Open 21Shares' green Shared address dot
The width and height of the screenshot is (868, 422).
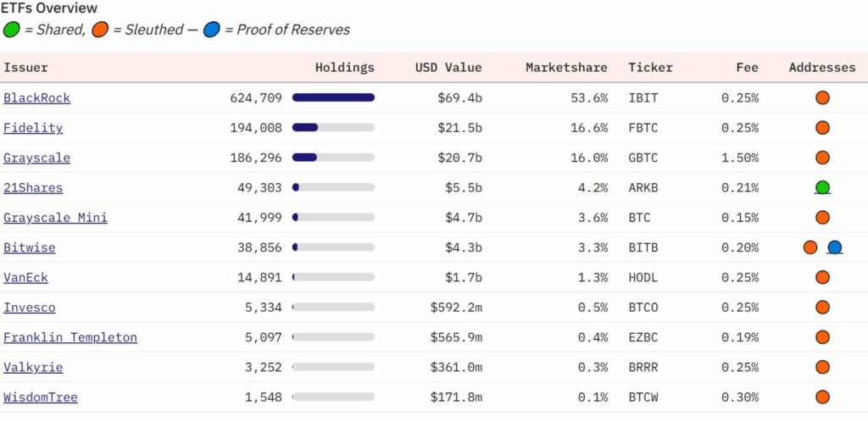click(822, 187)
